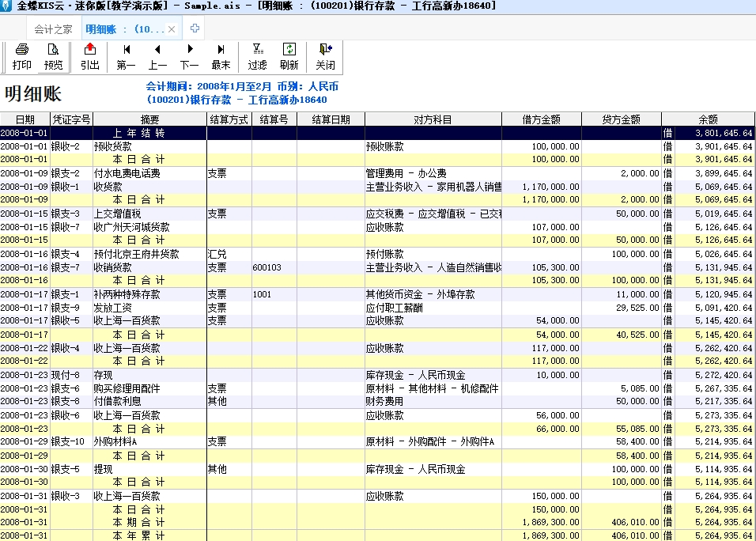Image resolution: width=756 pixels, height=541 pixels.
Task: Click the 购买修理用配件 entry
Action: pos(149,388)
